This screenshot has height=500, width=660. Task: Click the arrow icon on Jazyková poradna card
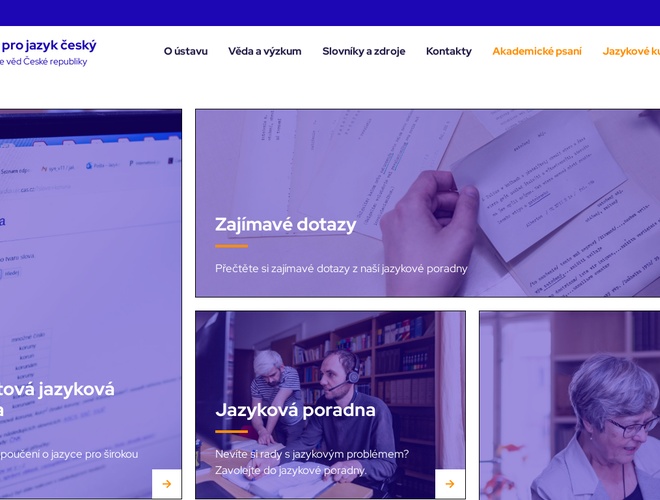tap(450, 484)
